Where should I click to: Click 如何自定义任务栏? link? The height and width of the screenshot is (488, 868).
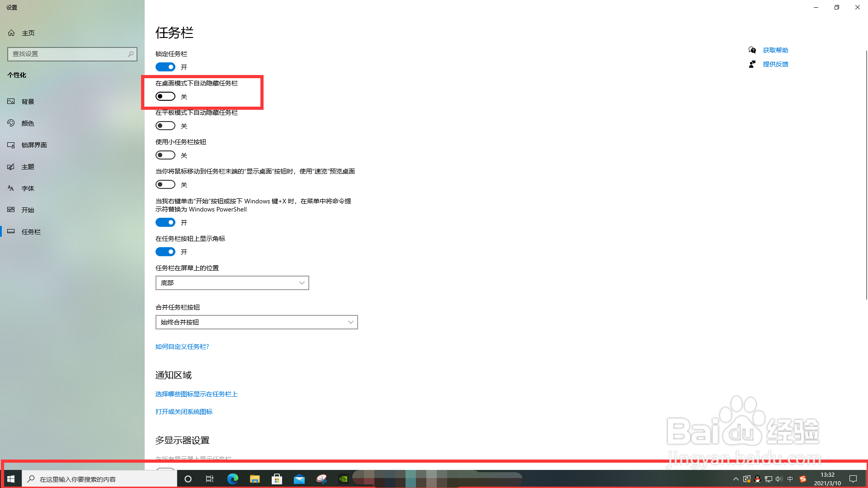(x=182, y=347)
